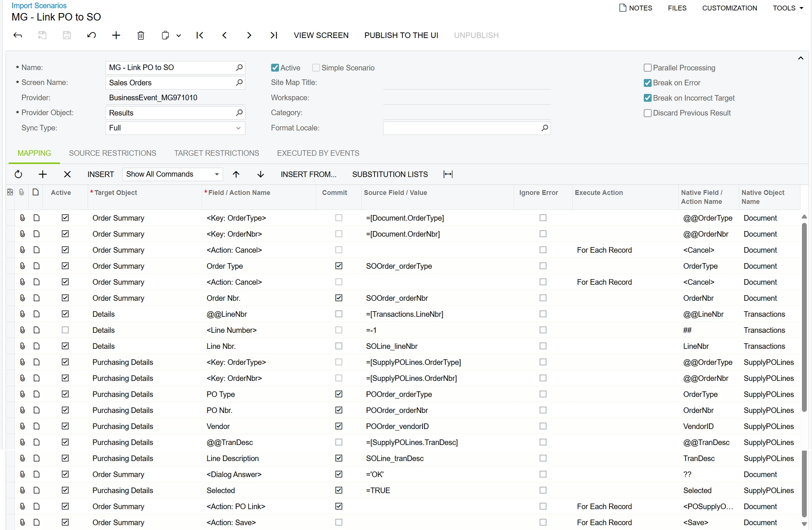
Task: Open the Sync Type dropdown
Action: pos(238,128)
